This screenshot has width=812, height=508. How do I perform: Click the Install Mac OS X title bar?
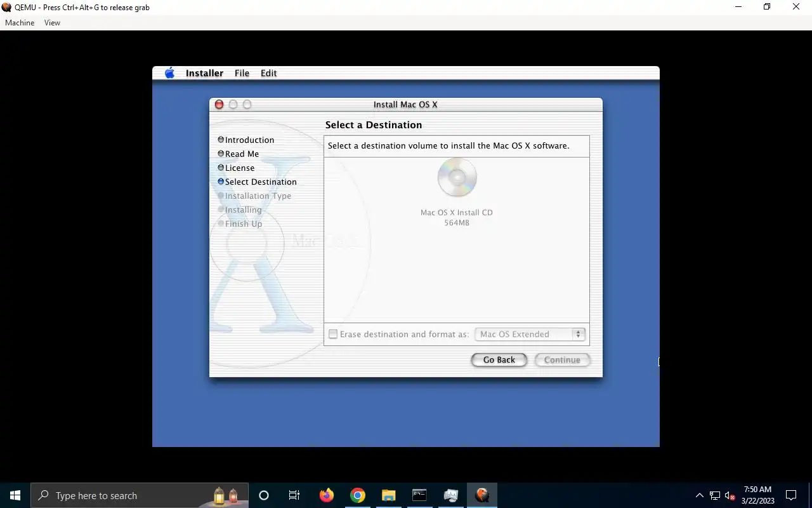(406, 104)
